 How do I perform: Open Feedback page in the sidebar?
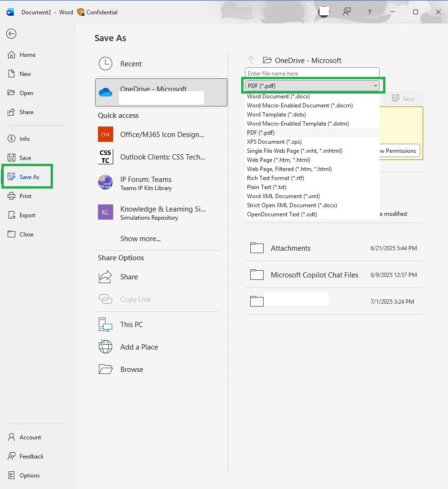(25, 456)
